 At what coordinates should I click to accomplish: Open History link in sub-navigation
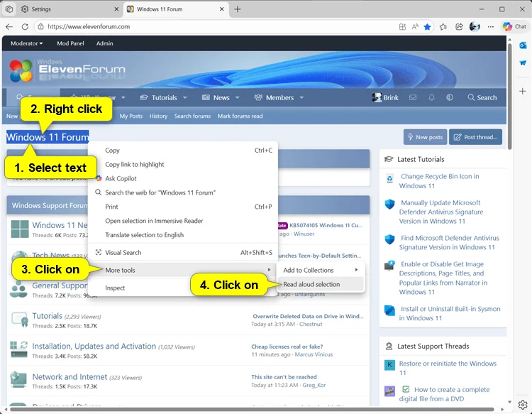coord(158,116)
